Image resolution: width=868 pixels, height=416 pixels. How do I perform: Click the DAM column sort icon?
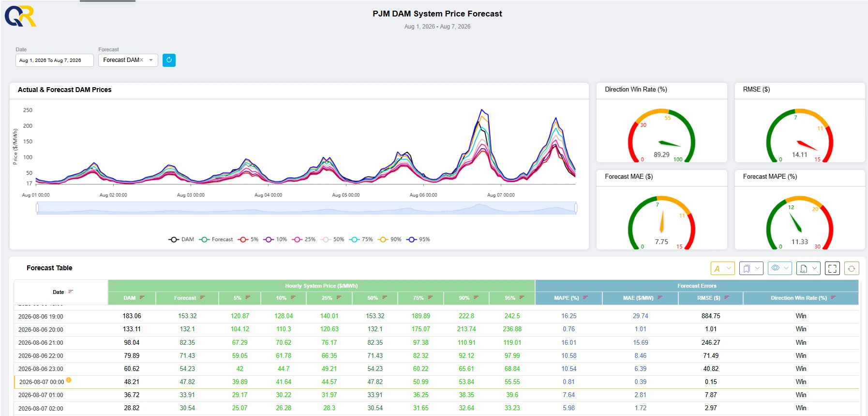point(142,298)
